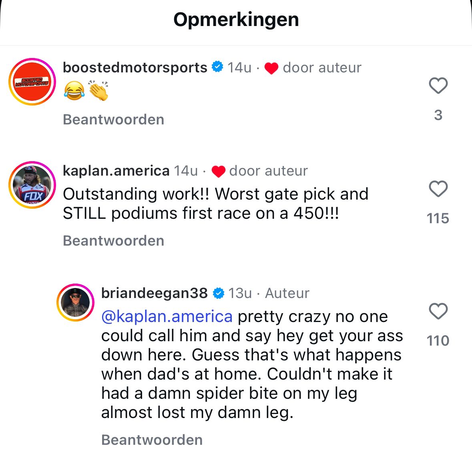Tap the Opmerkingen header title
The image size is (472, 476).
[x=236, y=19]
